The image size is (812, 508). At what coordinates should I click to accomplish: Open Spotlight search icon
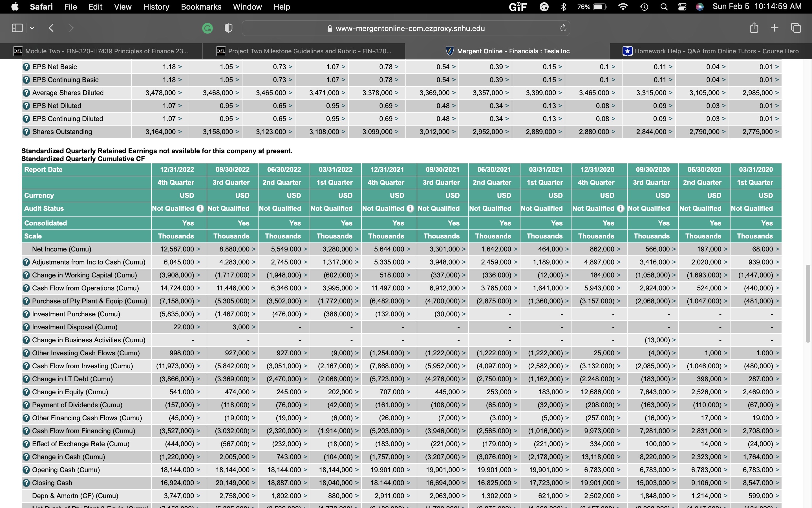(x=664, y=7)
